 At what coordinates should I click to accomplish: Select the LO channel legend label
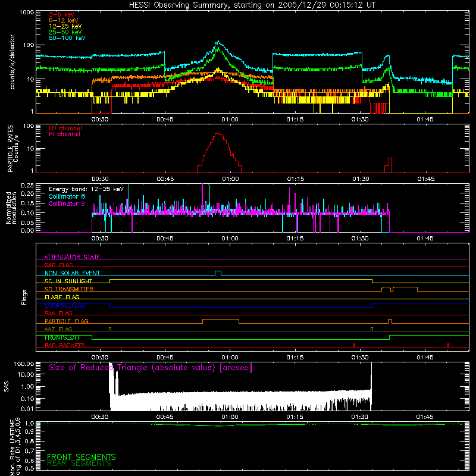[65, 128]
